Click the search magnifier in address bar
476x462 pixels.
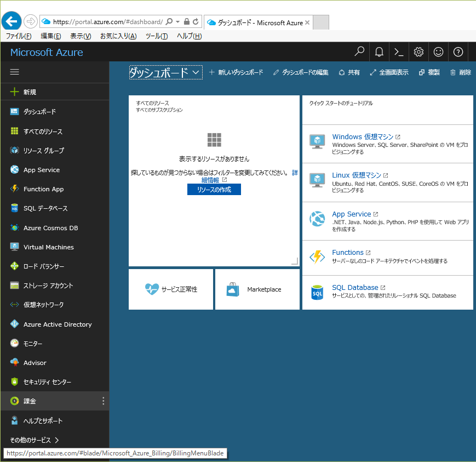[x=169, y=21]
